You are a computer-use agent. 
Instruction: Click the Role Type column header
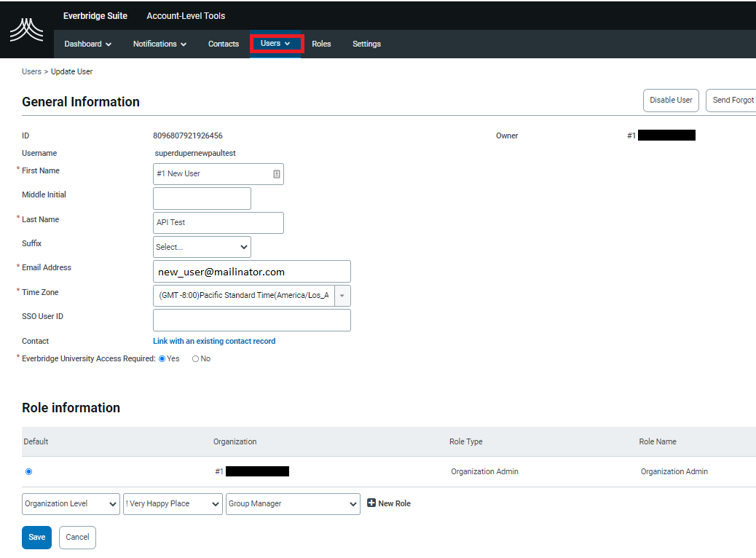click(465, 441)
